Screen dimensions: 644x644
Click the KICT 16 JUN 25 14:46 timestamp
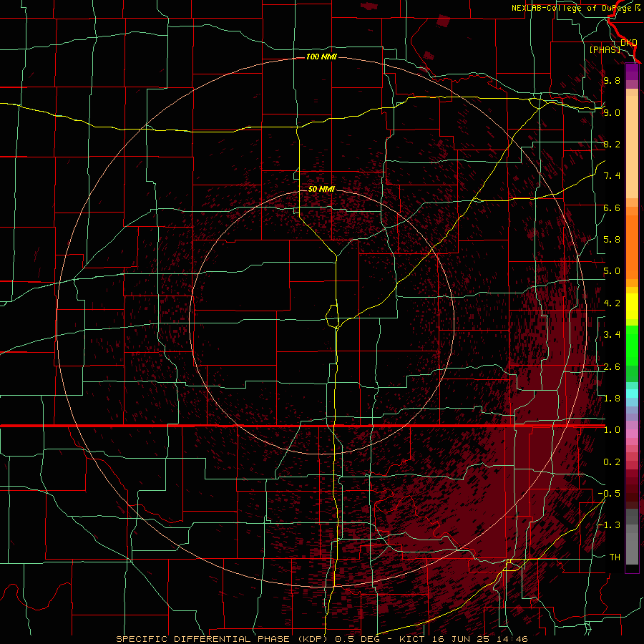pyautogui.click(x=463, y=639)
